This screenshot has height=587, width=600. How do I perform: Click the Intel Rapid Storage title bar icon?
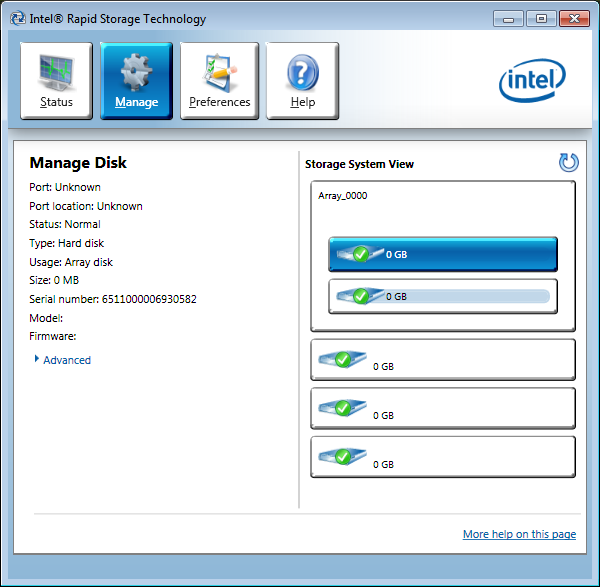click(x=18, y=18)
